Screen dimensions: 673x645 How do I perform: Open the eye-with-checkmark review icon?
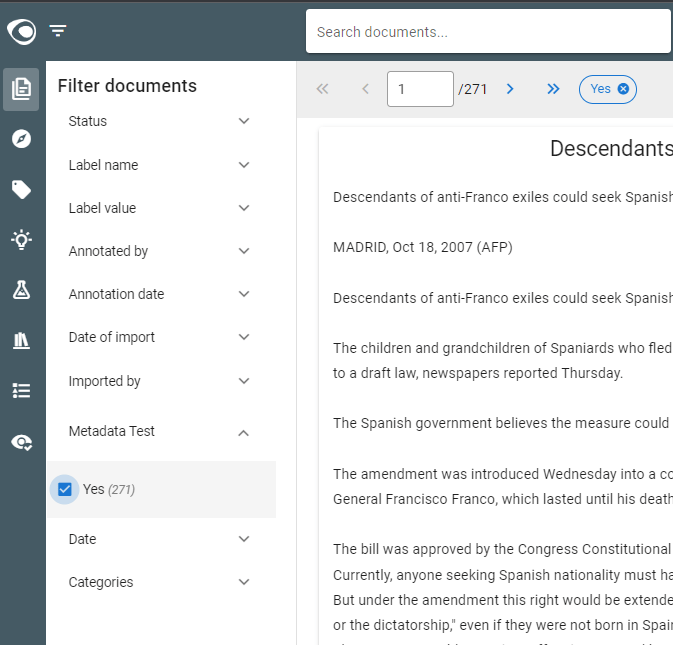(21, 442)
